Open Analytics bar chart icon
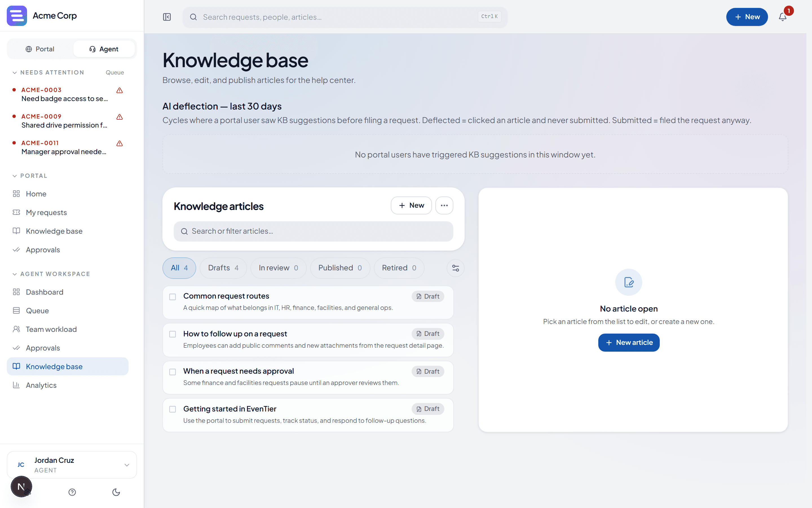Viewport: 812px width, 508px height. pos(16,385)
